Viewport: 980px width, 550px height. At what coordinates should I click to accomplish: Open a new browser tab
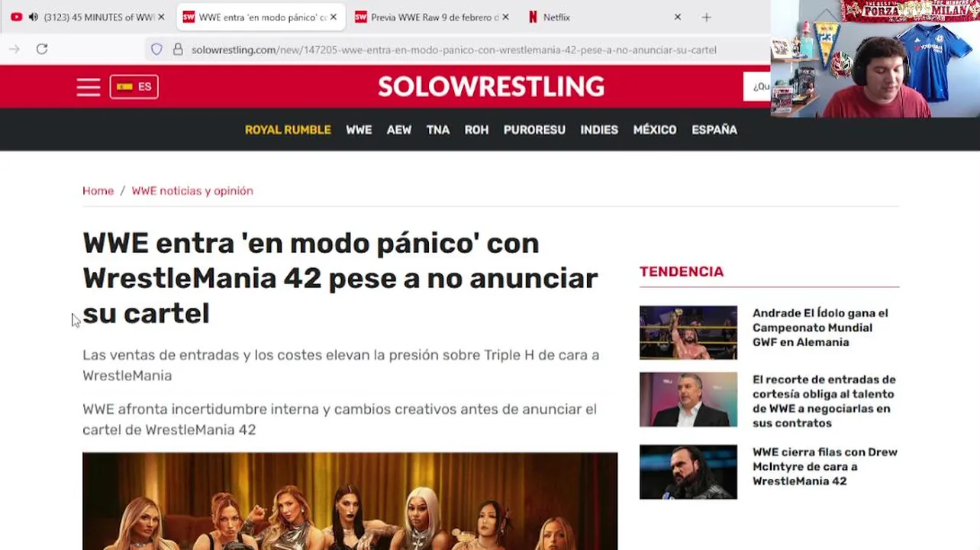[x=706, y=17]
